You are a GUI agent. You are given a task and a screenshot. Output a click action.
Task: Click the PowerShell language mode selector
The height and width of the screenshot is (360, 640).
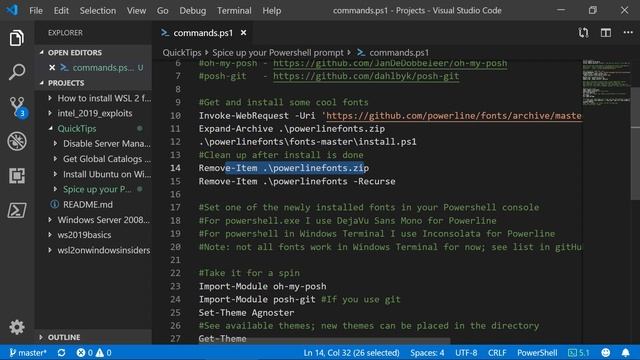(537, 353)
